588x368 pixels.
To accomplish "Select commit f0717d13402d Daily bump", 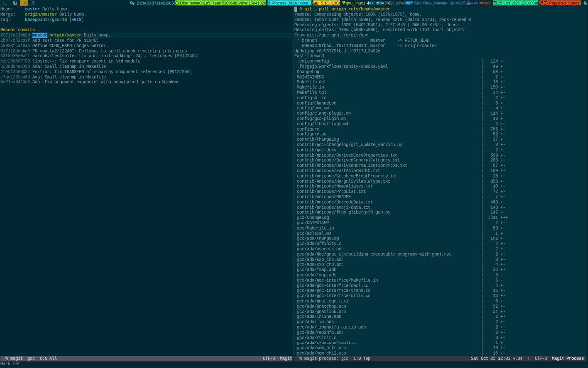I will click(x=147, y=35).
